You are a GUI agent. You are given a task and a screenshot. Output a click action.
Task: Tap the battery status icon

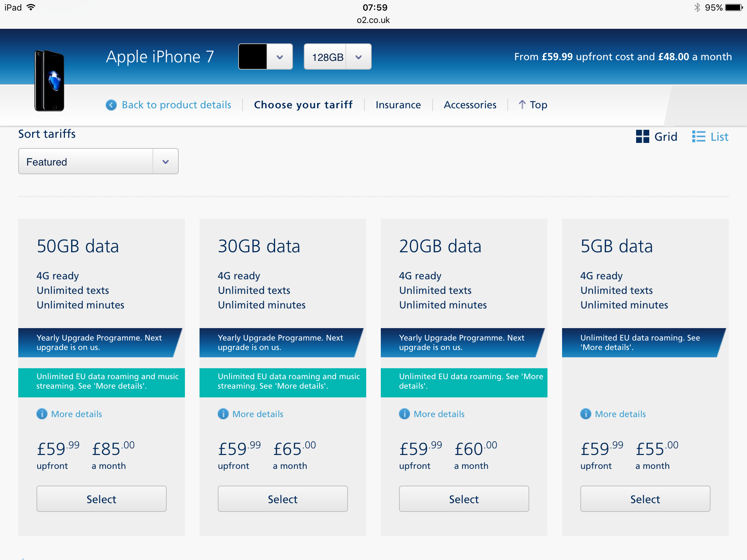734,7
